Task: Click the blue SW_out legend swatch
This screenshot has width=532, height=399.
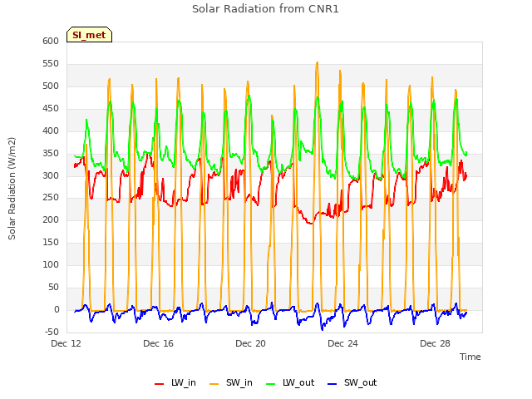Action: pyautogui.click(x=332, y=384)
